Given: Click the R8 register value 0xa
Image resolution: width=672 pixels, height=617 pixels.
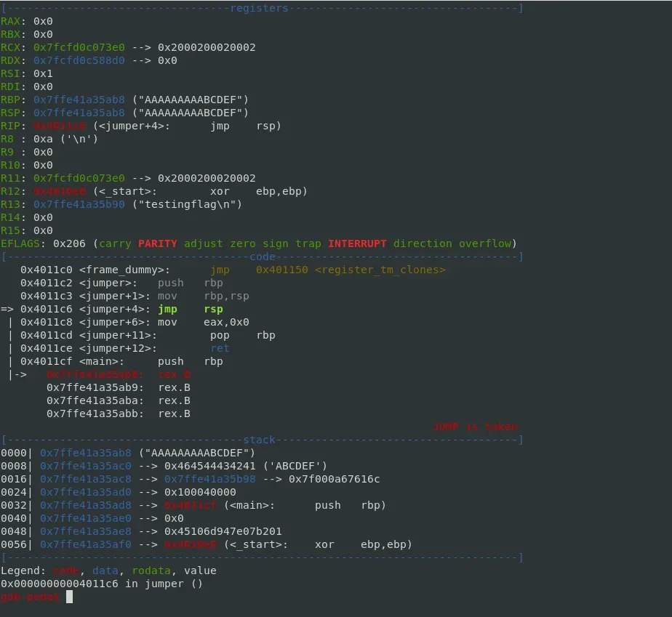Looking at the screenshot, I should coord(45,139).
